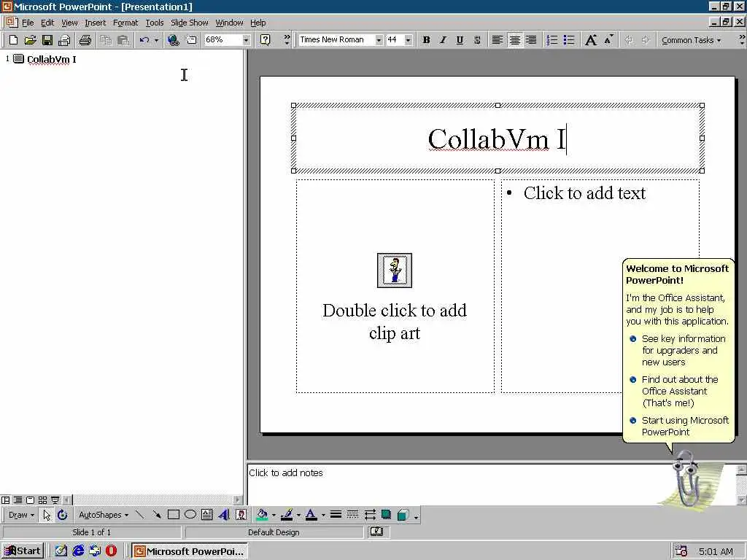Screen dimensions: 747x560
Task: Open the AutoShapes dropdown
Action: [x=104, y=515]
